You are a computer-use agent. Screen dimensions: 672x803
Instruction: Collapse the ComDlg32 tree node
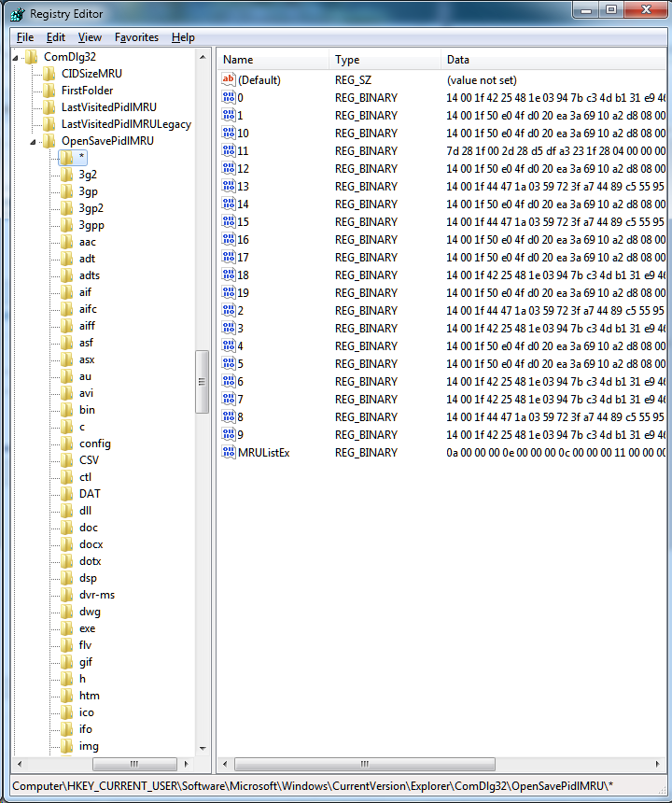click(15, 58)
